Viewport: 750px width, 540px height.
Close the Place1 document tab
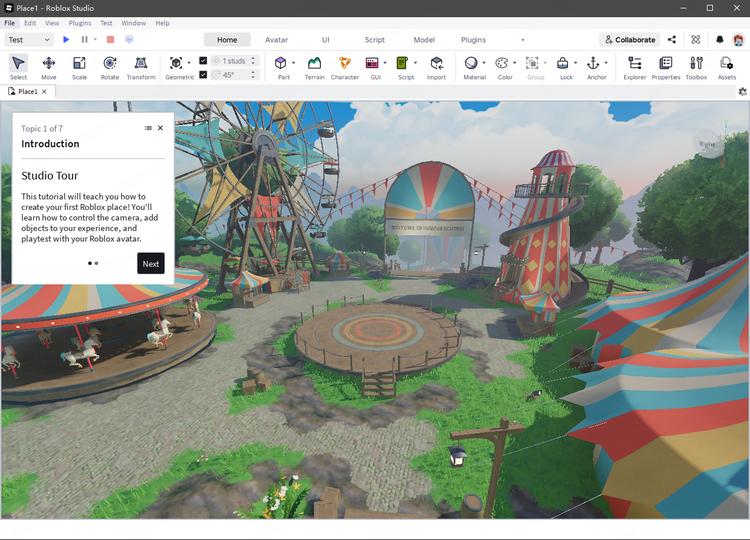44,91
